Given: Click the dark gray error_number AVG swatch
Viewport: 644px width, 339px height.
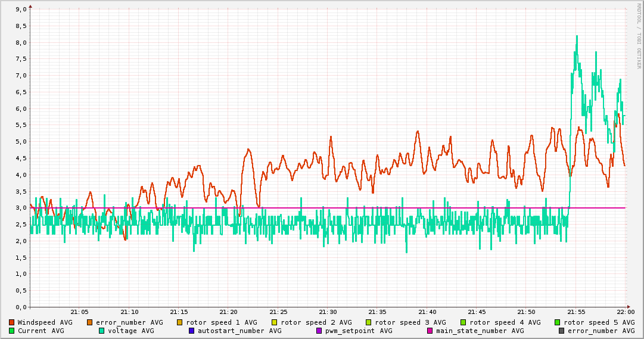Looking at the screenshot, I should 562,331.
